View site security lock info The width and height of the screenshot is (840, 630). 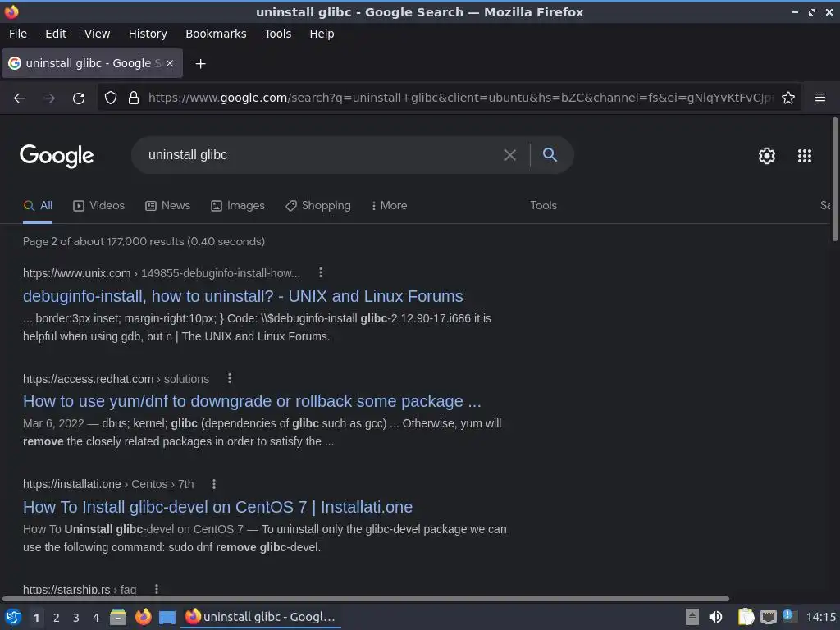click(134, 98)
